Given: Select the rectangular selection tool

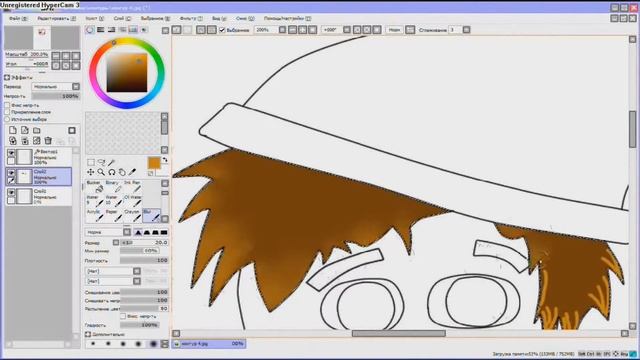Looking at the screenshot, I should tap(91, 162).
